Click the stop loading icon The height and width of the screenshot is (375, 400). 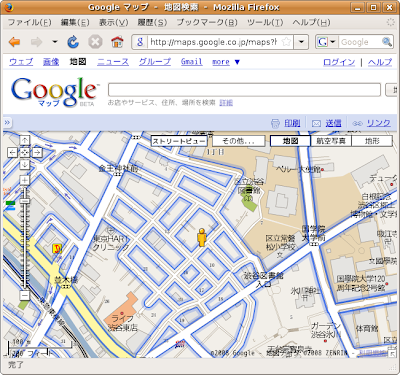95,42
